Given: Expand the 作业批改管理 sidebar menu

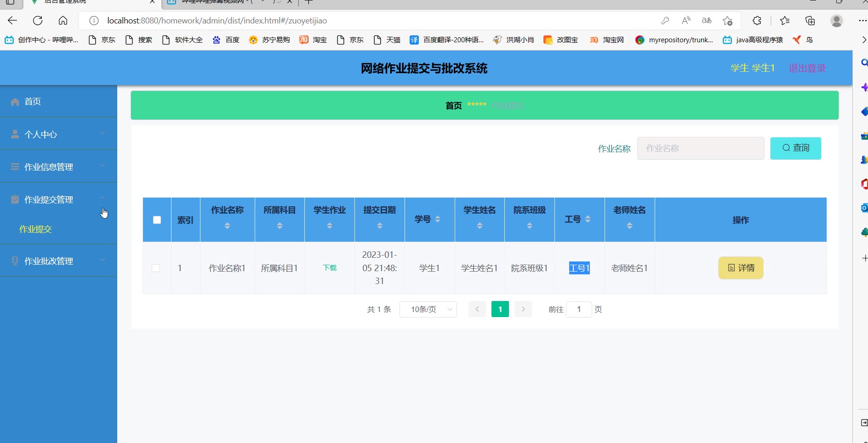Looking at the screenshot, I should pyautogui.click(x=58, y=261).
